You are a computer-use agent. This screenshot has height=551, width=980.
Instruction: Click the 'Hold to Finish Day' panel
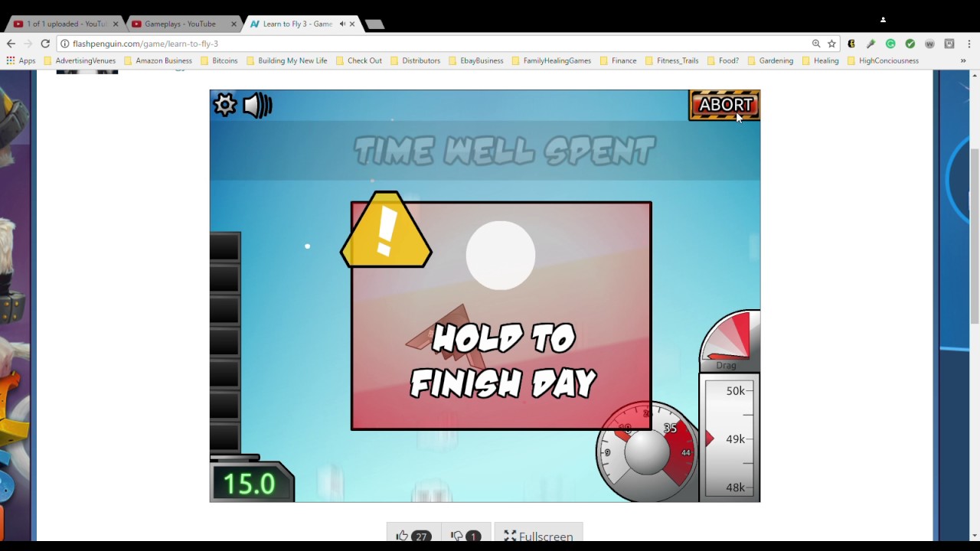pos(501,316)
